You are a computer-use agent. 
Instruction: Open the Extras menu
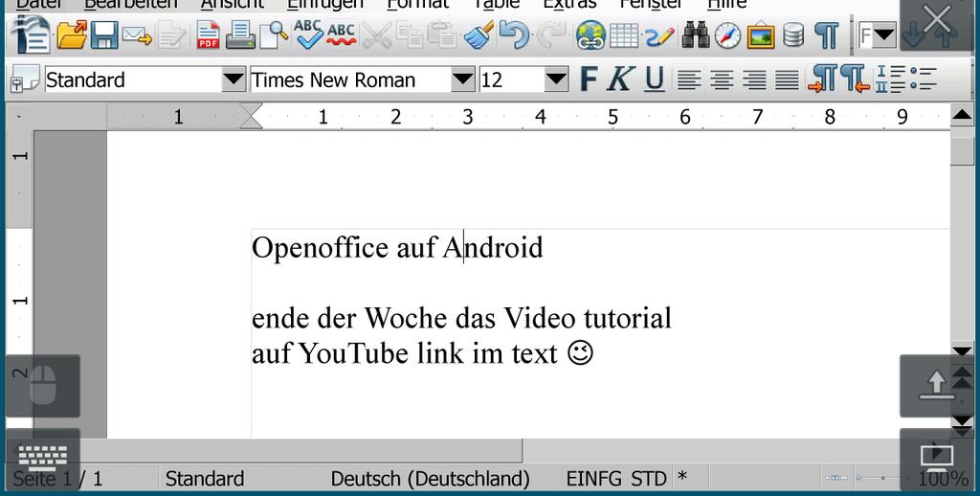tap(569, 5)
